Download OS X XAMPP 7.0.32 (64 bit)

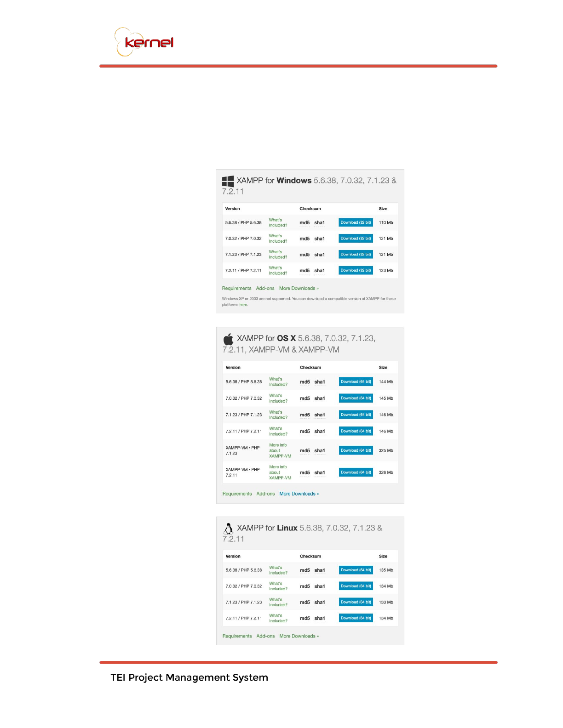click(356, 398)
